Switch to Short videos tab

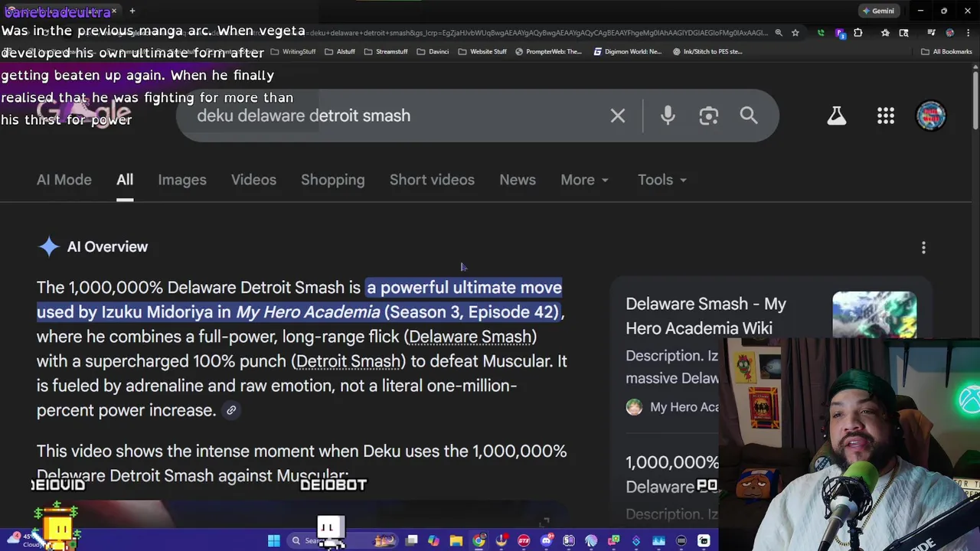coord(432,180)
